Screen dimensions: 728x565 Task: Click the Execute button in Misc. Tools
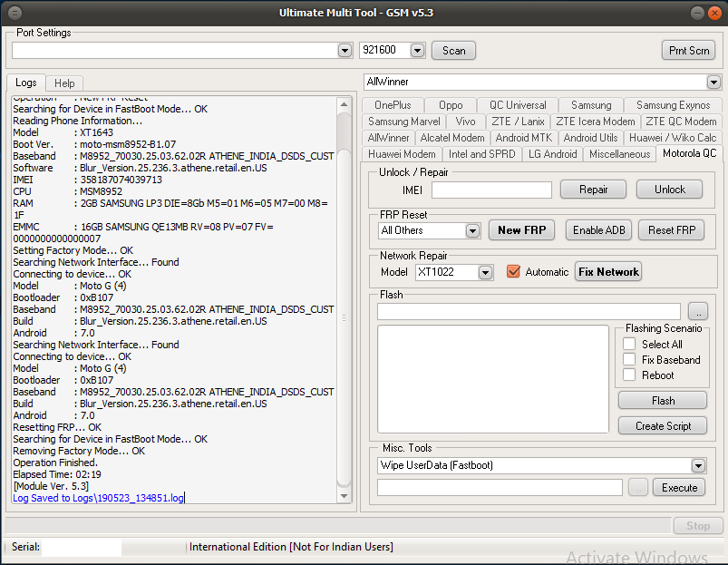tap(679, 488)
